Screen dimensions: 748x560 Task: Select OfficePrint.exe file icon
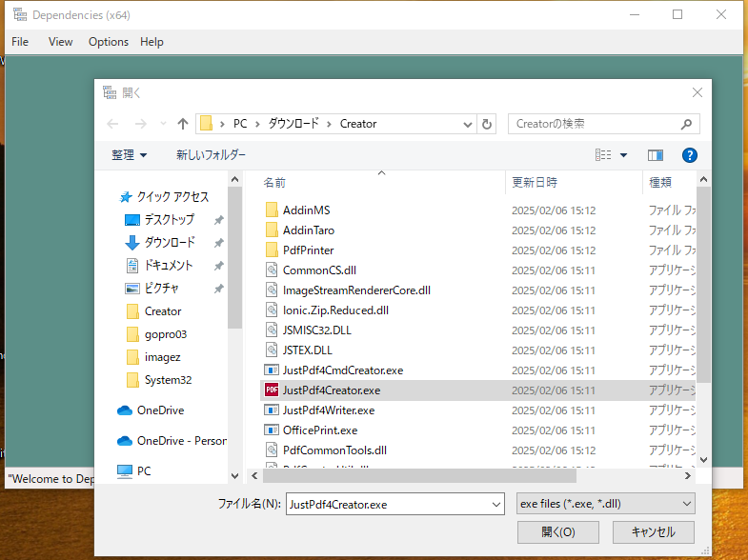point(272,430)
